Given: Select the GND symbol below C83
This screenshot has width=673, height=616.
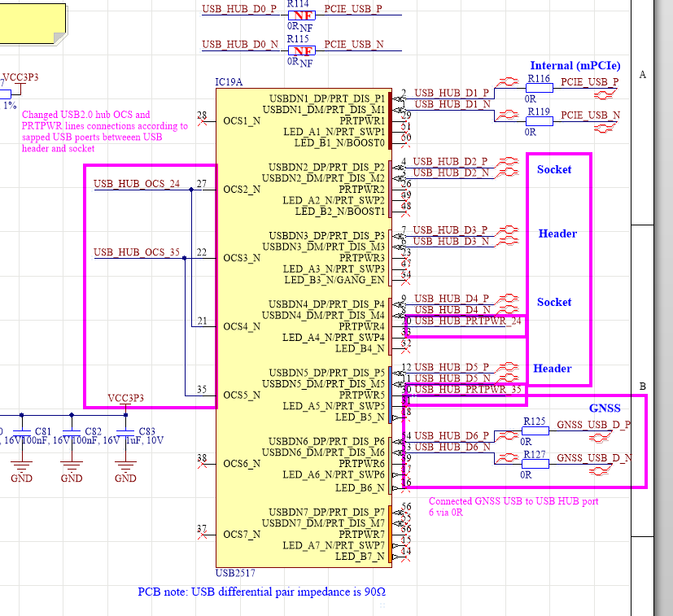Looking at the screenshot, I should [x=125, y=471].
